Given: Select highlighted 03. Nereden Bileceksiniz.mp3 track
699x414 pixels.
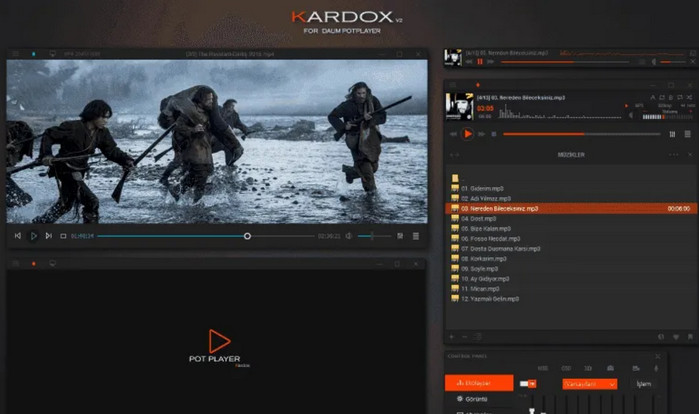Looking at the screenshot, I should [571, 209].
